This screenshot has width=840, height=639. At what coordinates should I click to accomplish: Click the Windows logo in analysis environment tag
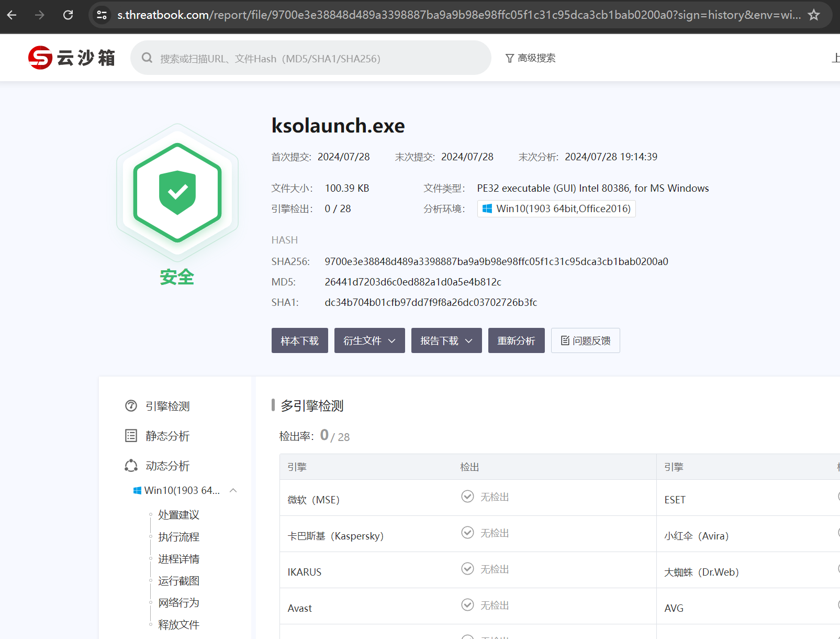click(487, 208)
